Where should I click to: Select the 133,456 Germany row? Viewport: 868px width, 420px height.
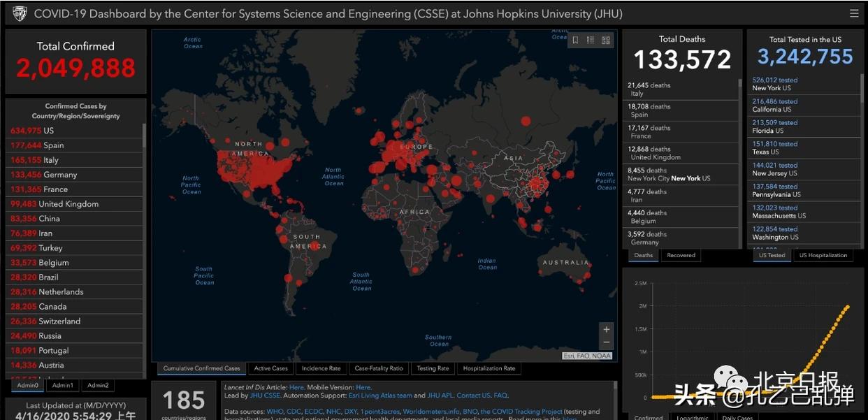click(x=75, y=175)
